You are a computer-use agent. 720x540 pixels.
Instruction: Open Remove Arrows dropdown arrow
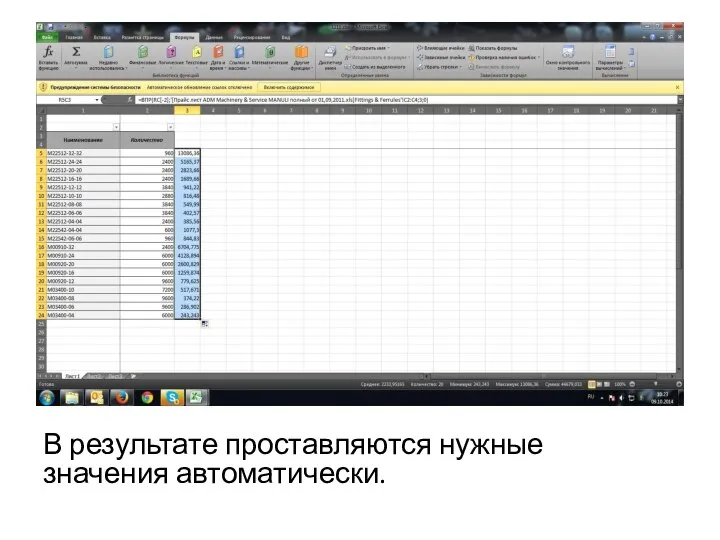(x=461, y=67)
